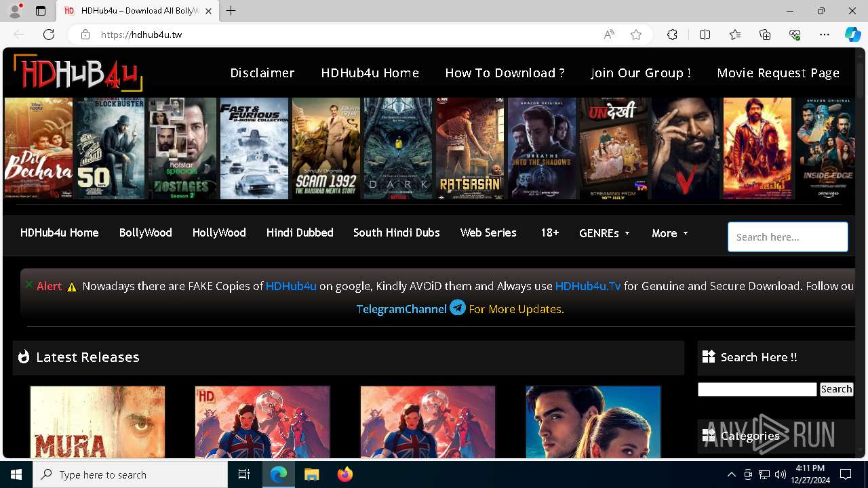Open Movie Request Page
Screen dimensions: 868x488
(x=778, y=73)
